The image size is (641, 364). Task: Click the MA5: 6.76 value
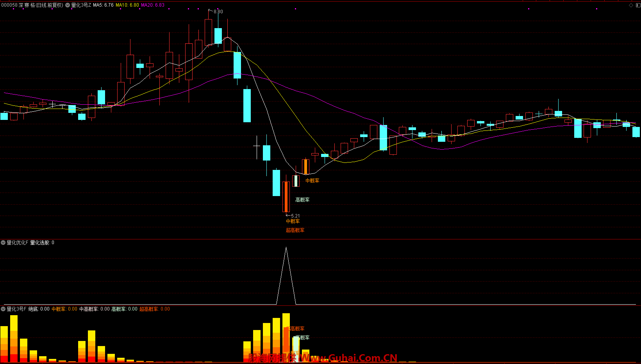[103, 5]
